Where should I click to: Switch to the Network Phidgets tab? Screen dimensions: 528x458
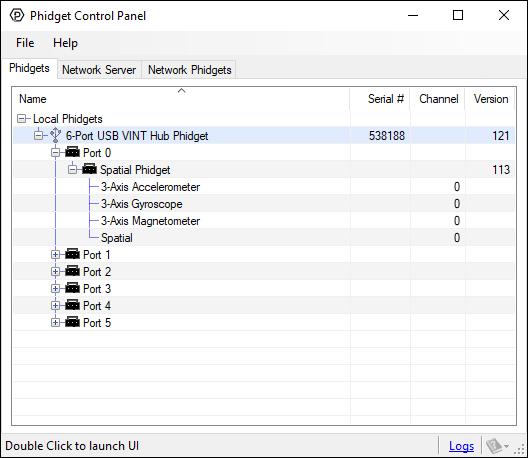point(190,70)
